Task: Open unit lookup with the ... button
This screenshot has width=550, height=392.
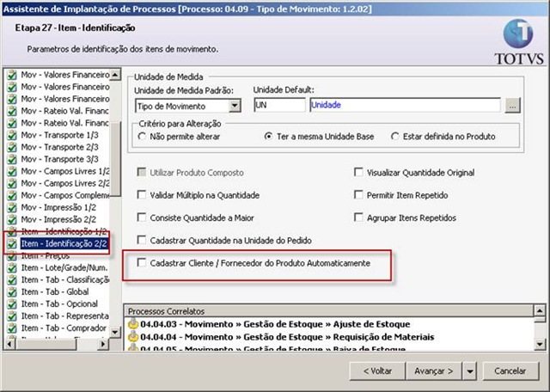Action: [512, 106]
